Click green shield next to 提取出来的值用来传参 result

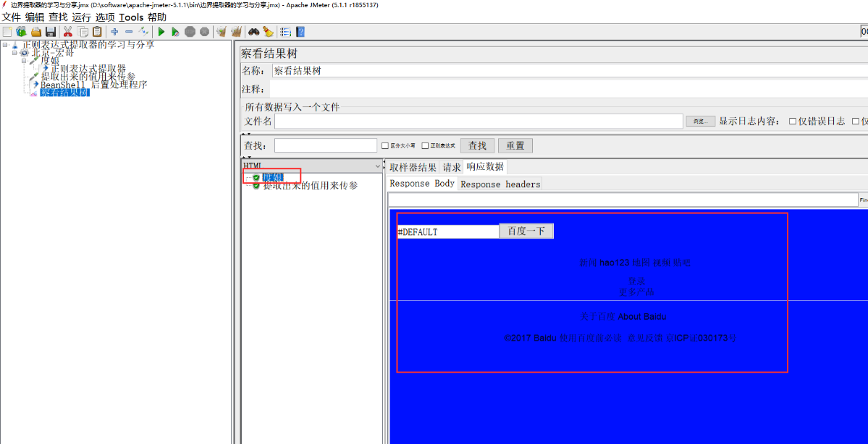coord(256,186)
